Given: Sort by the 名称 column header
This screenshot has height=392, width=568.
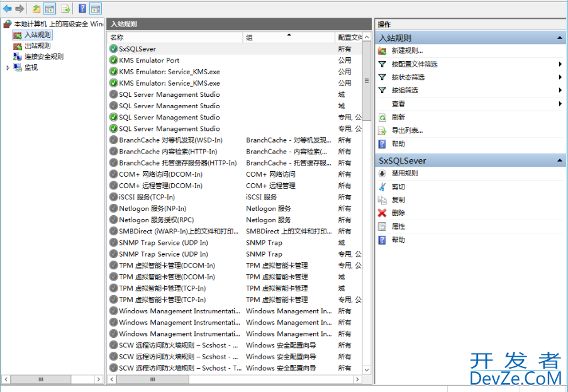Looking at the screenshot, I should [x=175, y=37].
